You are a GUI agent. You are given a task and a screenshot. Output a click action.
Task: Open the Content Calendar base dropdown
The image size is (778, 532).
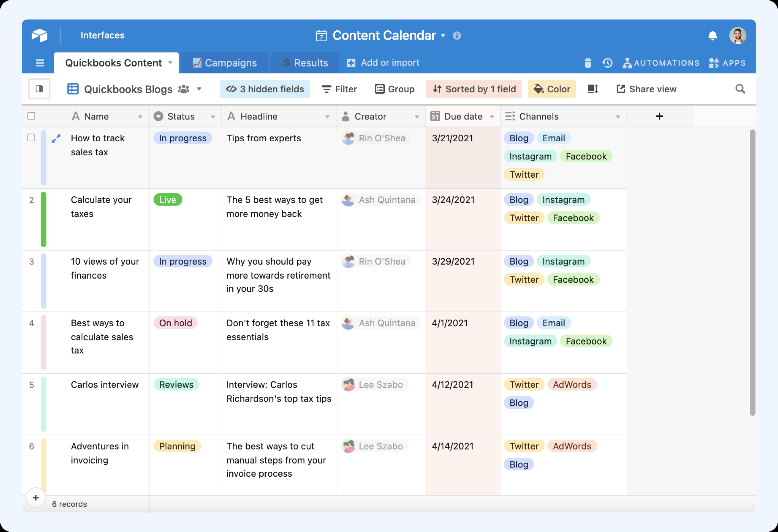(443, 36)
